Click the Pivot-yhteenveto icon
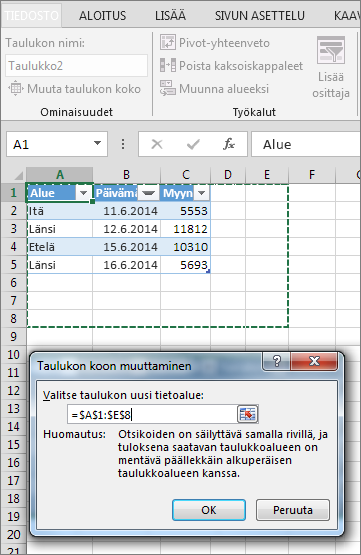 [x=168, y=42]
